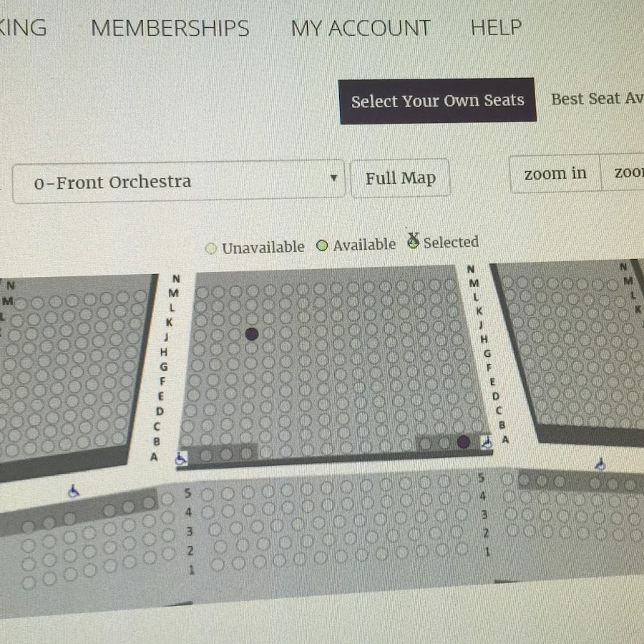Select first seat in front row 5 center

coord(208,494)
